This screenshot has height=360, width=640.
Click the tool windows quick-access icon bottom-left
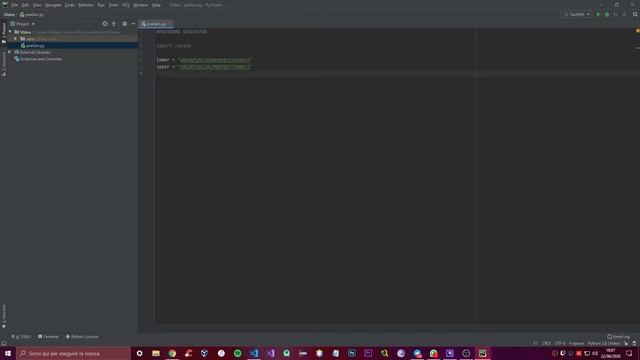point(4,343)
